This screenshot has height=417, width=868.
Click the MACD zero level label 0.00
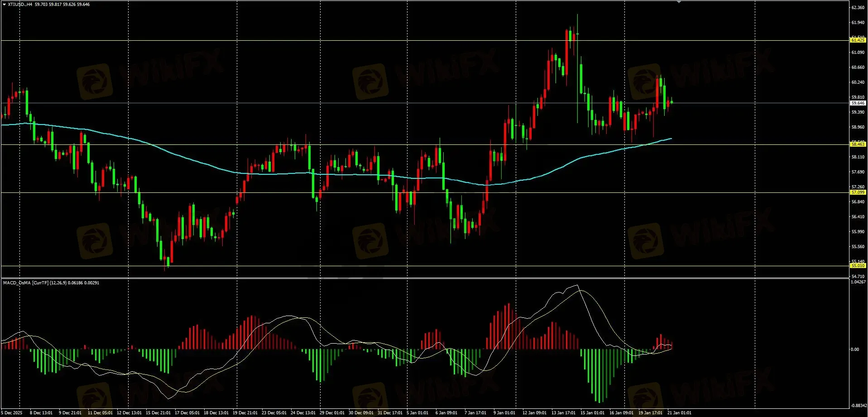coord(855,350)
